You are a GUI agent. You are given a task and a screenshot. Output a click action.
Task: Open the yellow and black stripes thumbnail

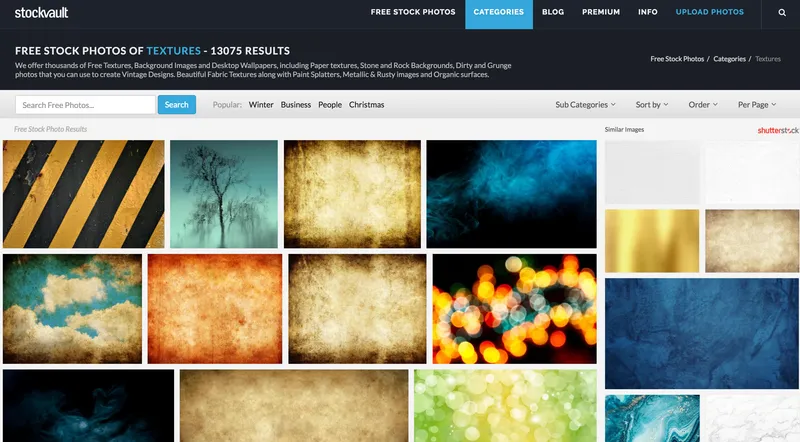point(84,194)
